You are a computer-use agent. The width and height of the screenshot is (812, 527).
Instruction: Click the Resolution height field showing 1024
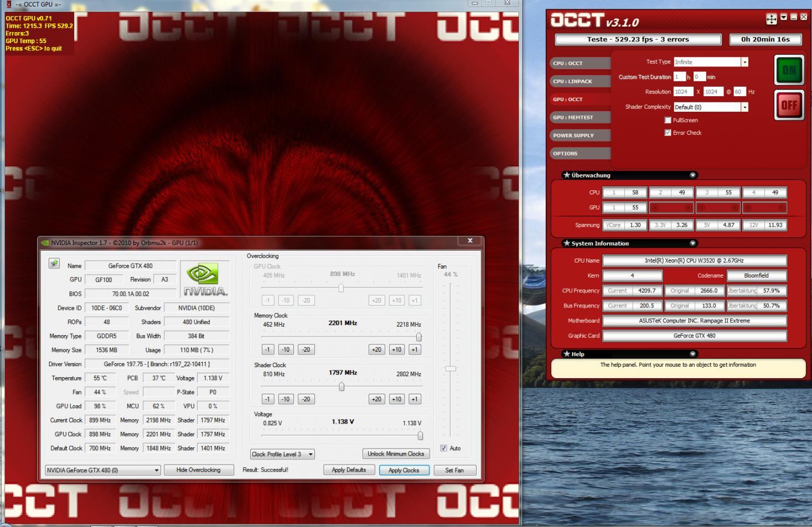(x=714, y=92)
